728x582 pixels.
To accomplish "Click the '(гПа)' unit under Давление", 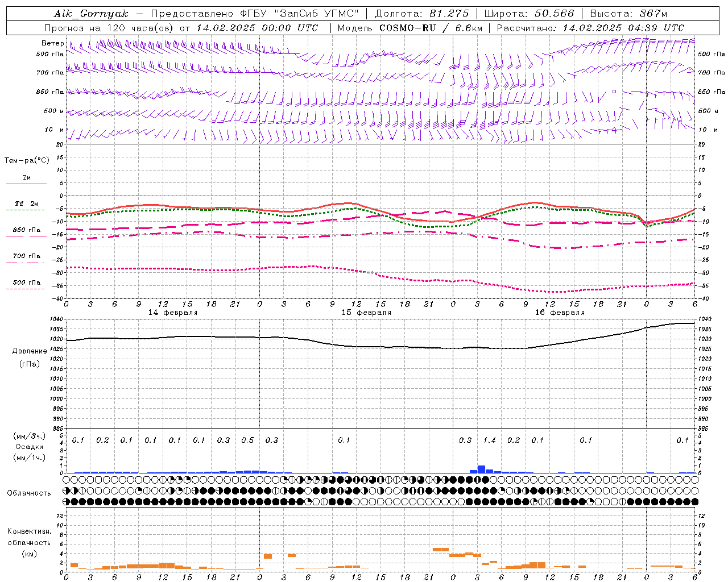I will tap(30, 364).
